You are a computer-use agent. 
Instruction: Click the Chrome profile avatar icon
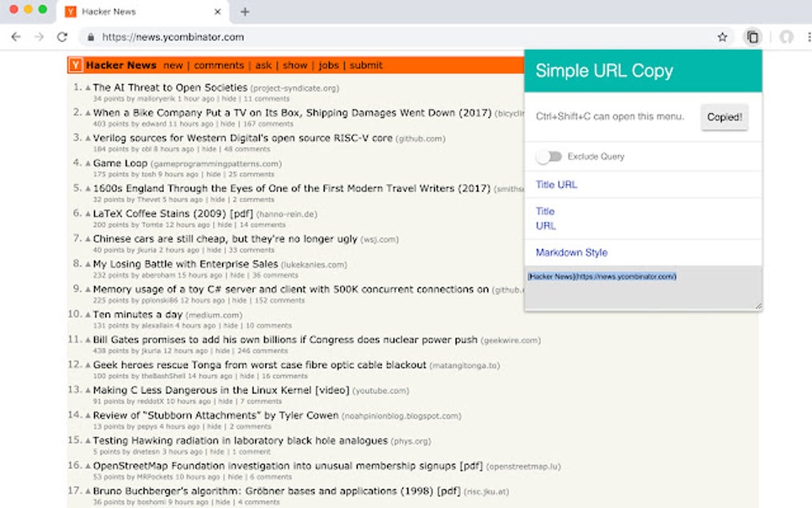pos(787,37)
